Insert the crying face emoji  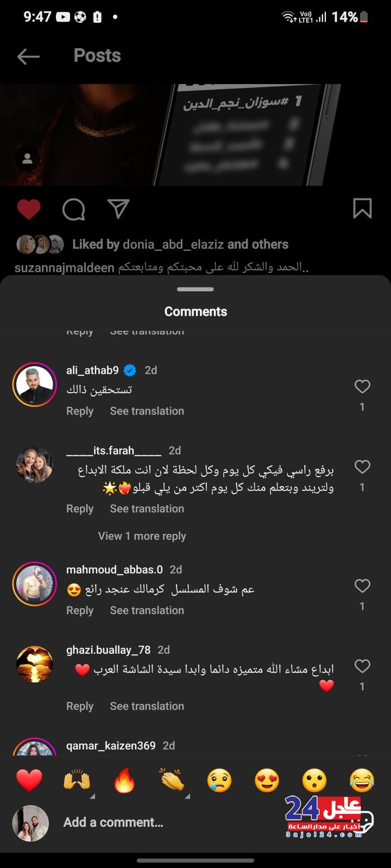tap(219, 781)
